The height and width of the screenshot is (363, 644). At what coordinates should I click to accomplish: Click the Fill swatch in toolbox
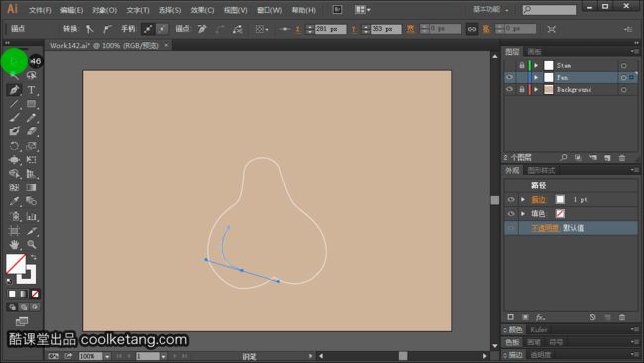(x=16, y=264)
